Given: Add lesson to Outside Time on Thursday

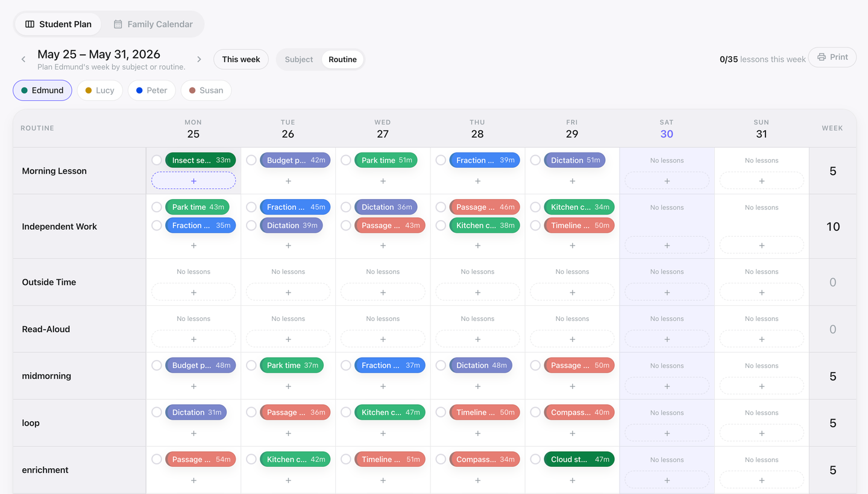Looking at the screenshot, I should pyautogui.click(x=477, y=292).
